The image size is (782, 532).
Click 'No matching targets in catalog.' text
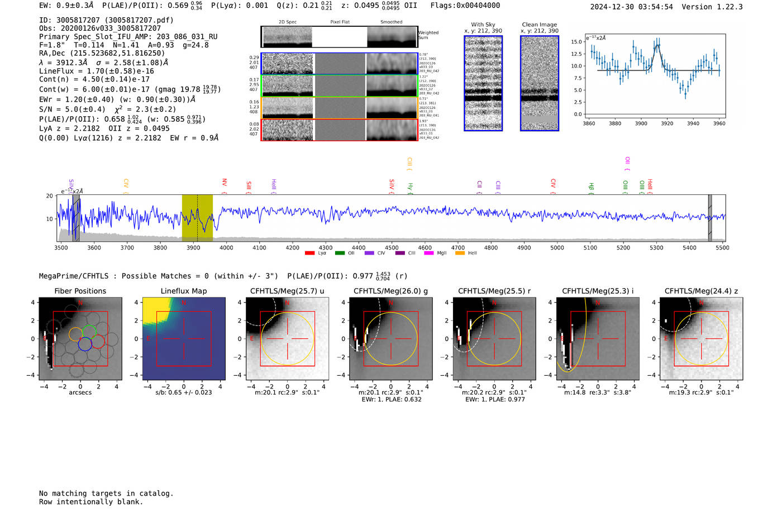(x=106, y=493)
